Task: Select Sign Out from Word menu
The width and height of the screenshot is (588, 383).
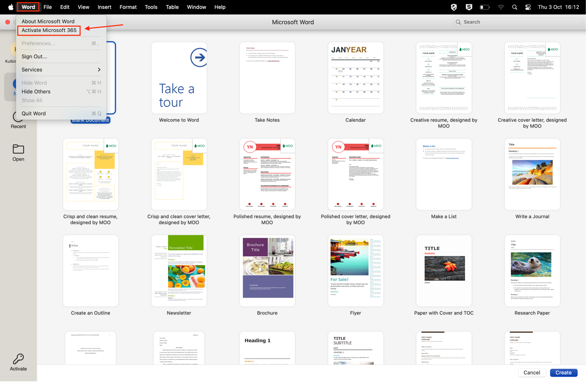Action: click(34, 57)
